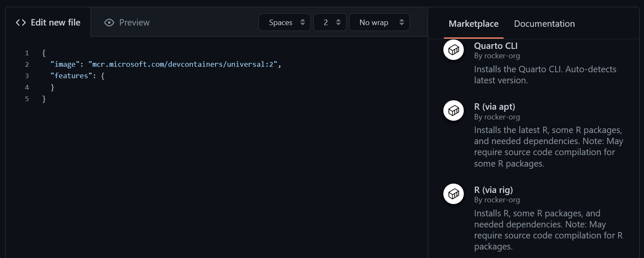Image resolution: width=644 pixels, height=258 pixels.
Task: Click the chevron icons in the Spaces selector
Action: 302,22
